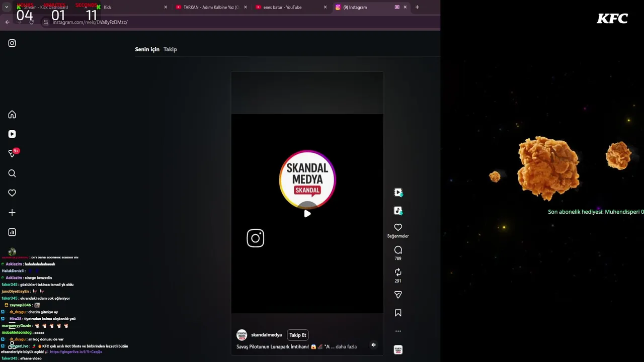The width and height of the screenshot is (644, 362).
Task: Click the audio download extension icon
Action: click(398, 211)
